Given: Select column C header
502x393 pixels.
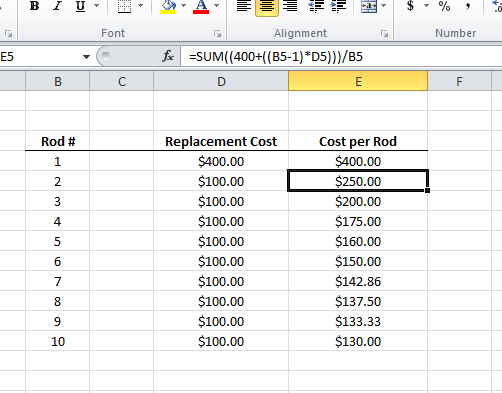Looking at the screenshot, I should tap(122, 81).
